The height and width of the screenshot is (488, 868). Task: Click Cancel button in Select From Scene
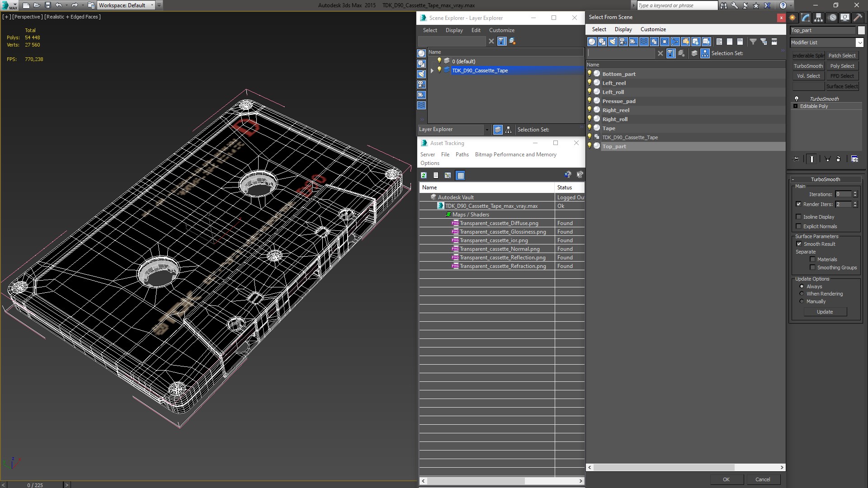click(x=763, y=479)
